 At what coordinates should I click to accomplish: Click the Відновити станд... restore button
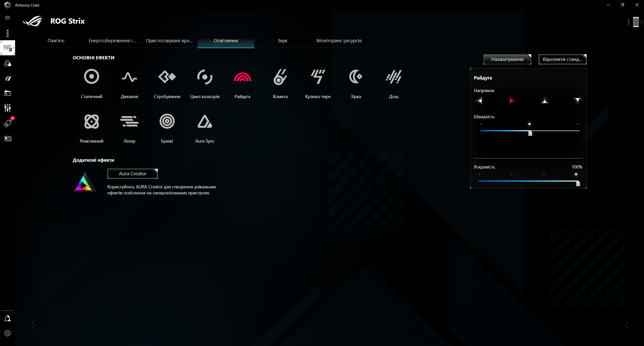tap(562, 59)
